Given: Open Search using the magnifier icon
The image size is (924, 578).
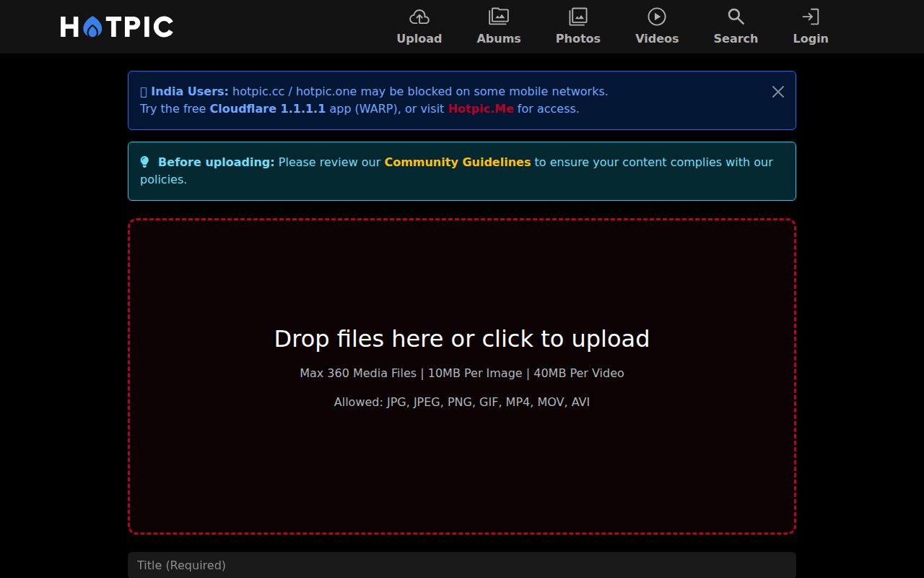Looking at the screenshot, I should tap(735, 16).
